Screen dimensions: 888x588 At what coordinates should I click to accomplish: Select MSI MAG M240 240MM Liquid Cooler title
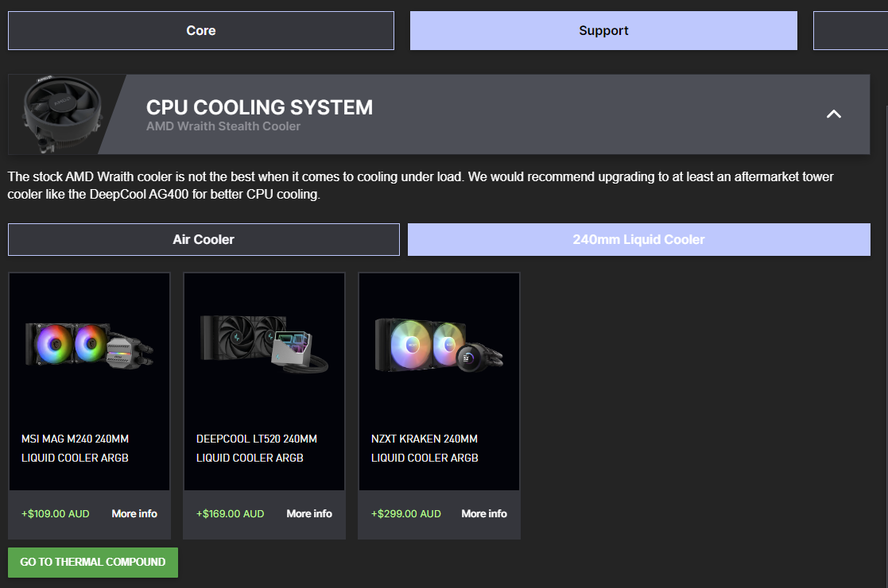click(76, 448)
